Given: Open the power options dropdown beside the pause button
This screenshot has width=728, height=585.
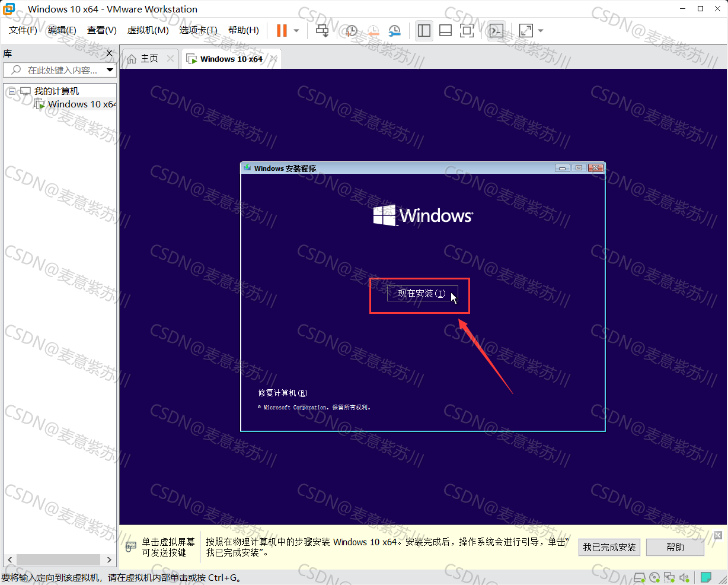Looking at the screenshot, I should pos(296,30).
